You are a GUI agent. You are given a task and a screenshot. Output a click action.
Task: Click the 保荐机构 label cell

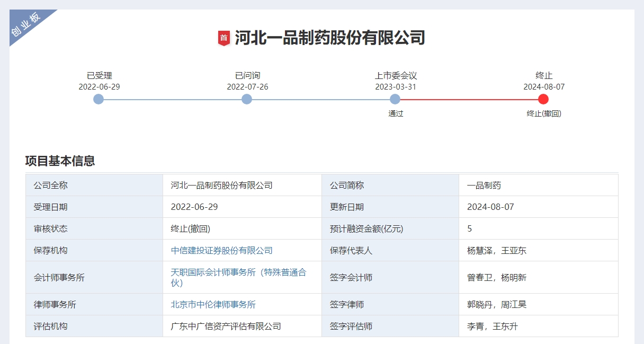click(94, 250)
